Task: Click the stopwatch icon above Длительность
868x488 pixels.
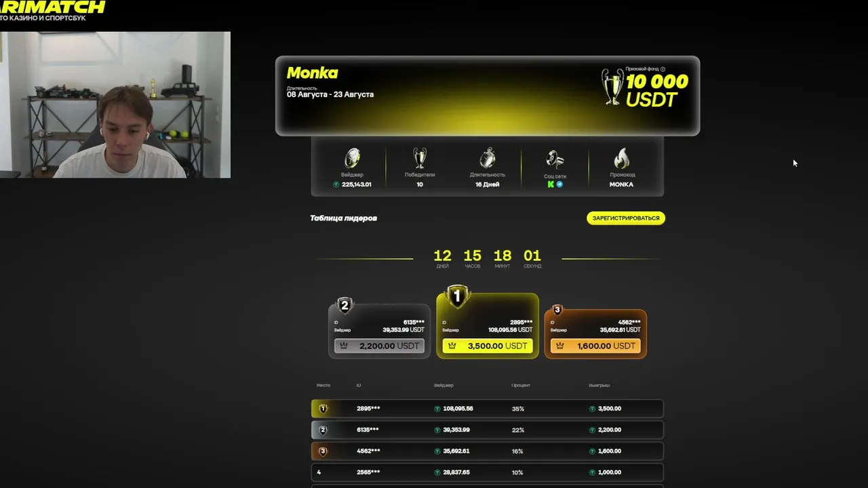Action: [x=488, y=158]
